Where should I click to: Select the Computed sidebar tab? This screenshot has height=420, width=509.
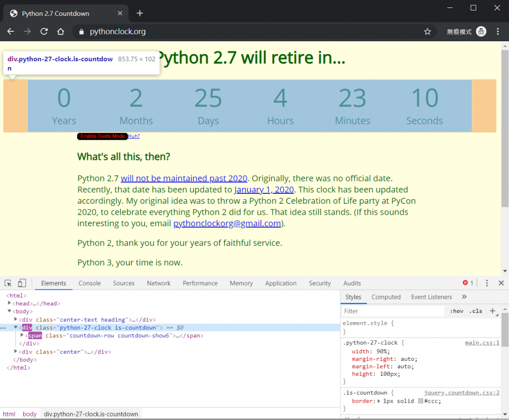386,297
